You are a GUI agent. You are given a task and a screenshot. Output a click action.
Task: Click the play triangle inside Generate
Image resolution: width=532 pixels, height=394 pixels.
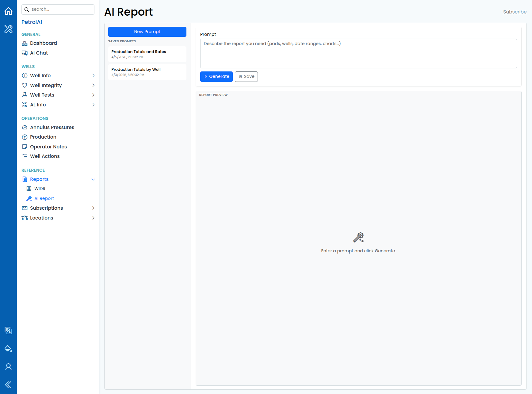pos(206,77)
